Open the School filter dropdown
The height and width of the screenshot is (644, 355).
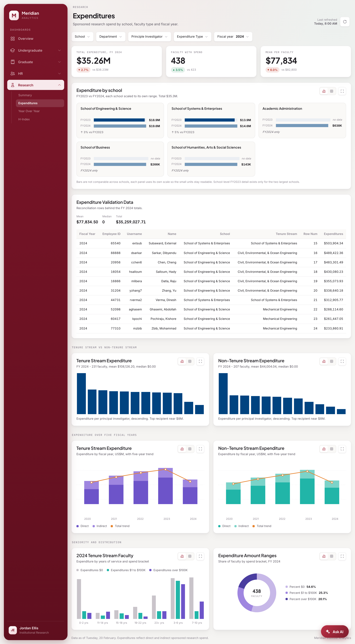click(x=82, y=37)
